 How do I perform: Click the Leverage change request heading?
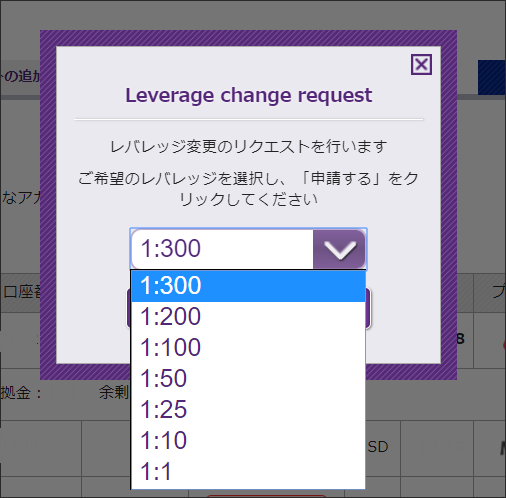click(x=248, y=96)
